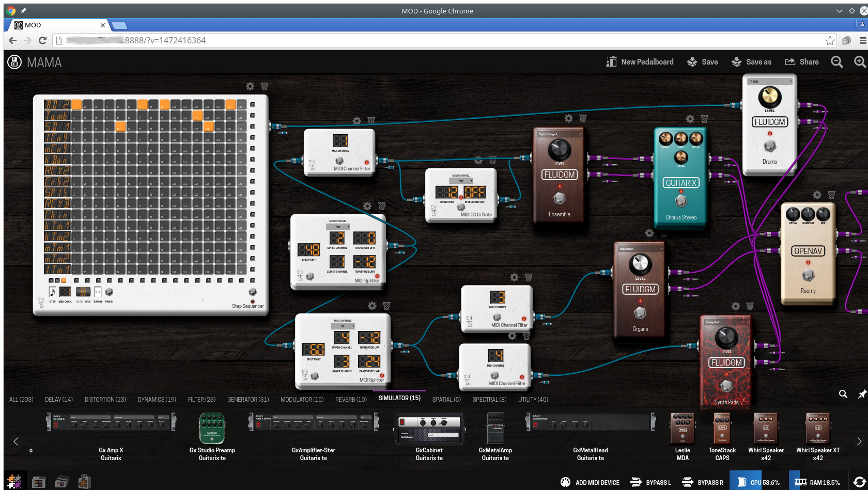Delete Ensemble pedal via trash icon
The width and height of the screenshot is (868, 490).
(583, 118)
